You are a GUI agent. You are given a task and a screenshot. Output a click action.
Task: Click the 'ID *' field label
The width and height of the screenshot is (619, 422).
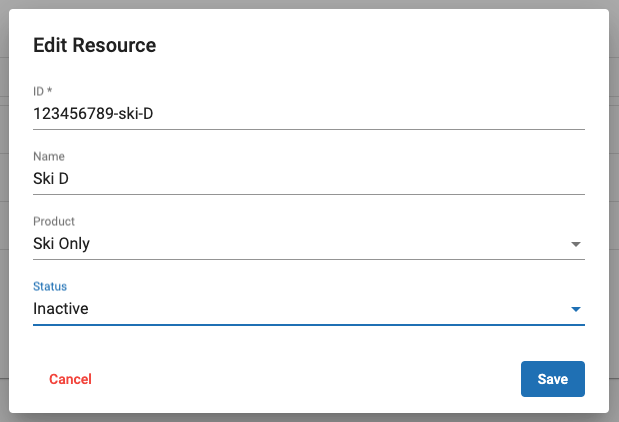tap(43, 91)
